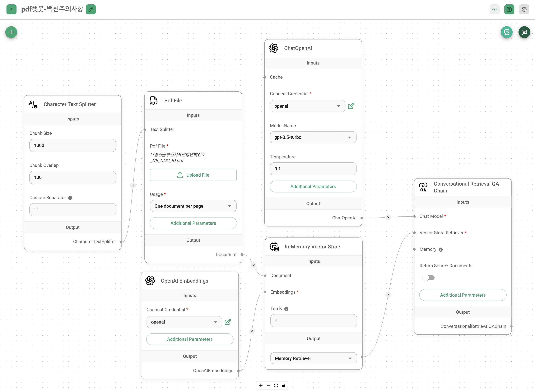The image size is (535, 392).
Task: Click the Pdf File Document output anchor
Action: 242,255
